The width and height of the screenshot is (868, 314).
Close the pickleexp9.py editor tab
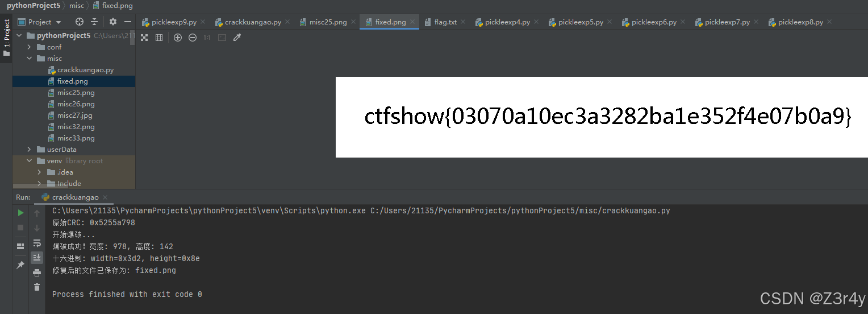203,22
